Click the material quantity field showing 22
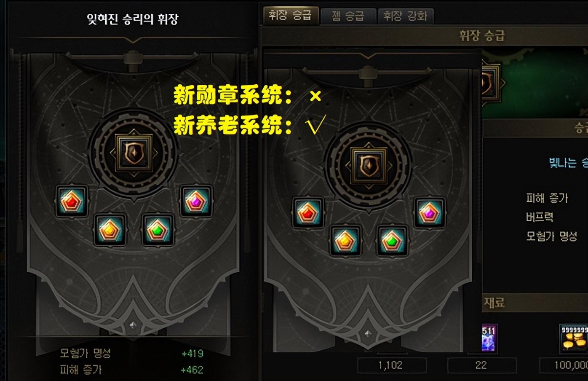Image resolution: width=588 pixels, height=381 pixels. pyautogui.click(x=481, y=365)
